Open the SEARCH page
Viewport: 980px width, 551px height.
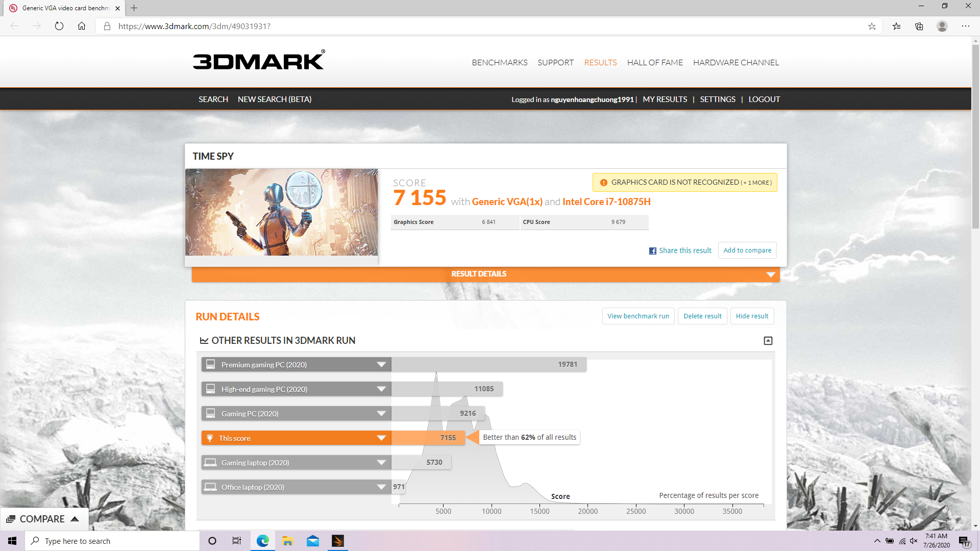pyautogui.click(x=213, y=99)
